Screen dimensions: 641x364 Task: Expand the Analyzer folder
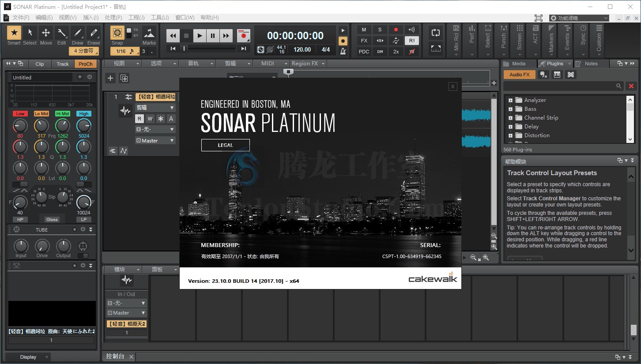click(x=510, y=100)
